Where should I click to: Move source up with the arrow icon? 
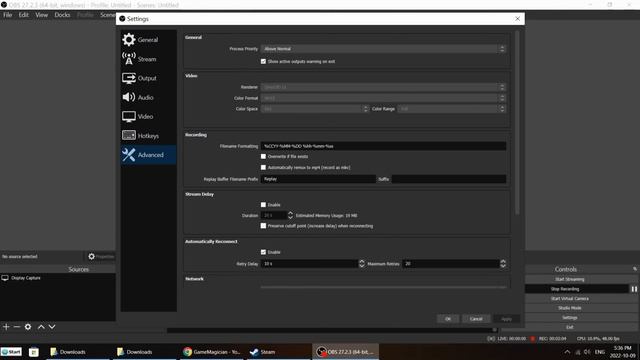click(x=41, y=327)
